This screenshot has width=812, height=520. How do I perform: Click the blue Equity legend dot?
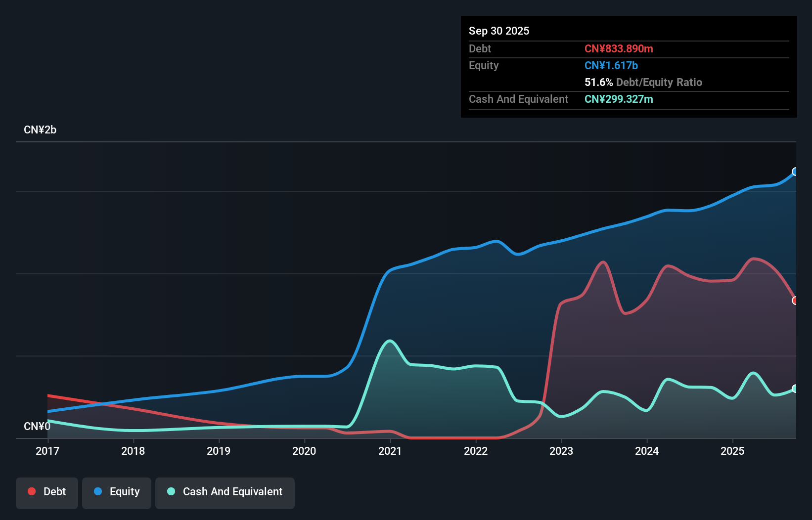tap(98, 491)
